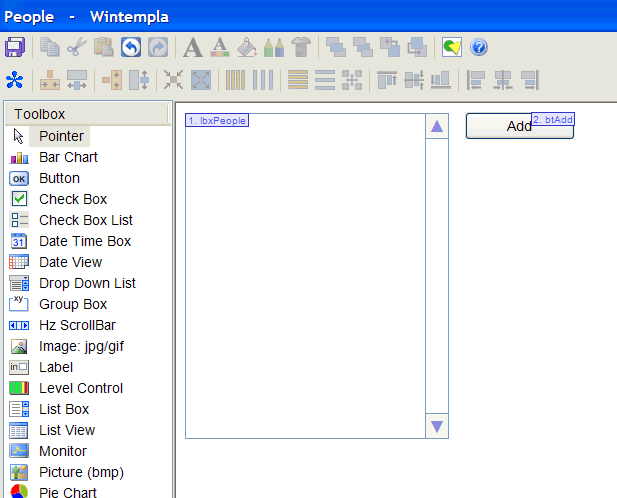This screenshot has width=617, height=498.
Task: Align selected controls to right edges
Action: pyautogui.click(x=530, y=80)
